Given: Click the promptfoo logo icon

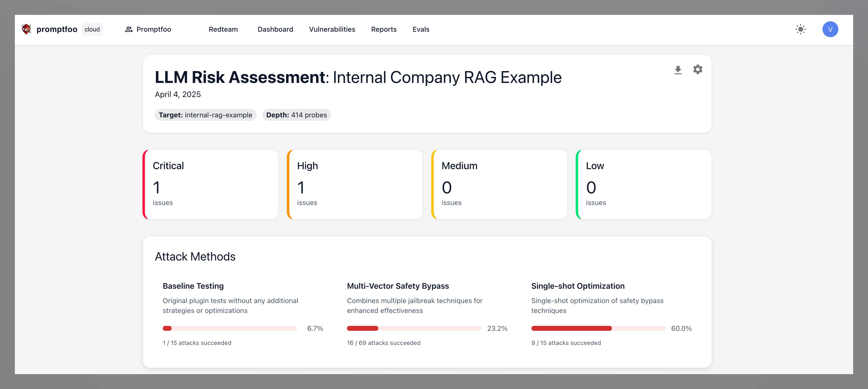Looking at the screenshot, I should pos(27,29).
